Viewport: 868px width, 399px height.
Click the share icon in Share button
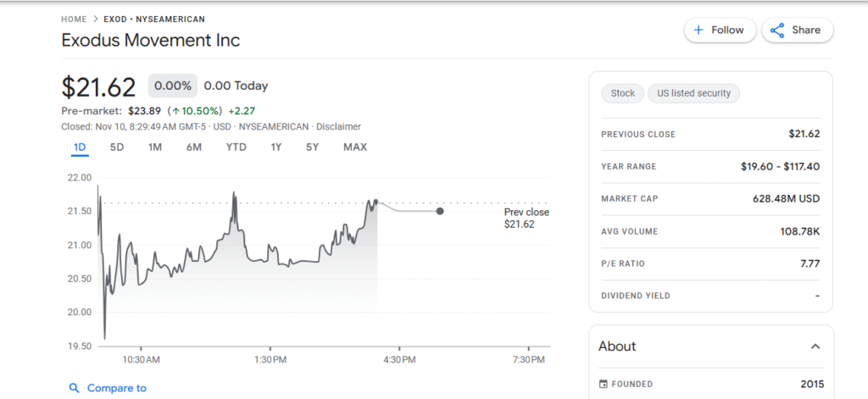[776, 30]
